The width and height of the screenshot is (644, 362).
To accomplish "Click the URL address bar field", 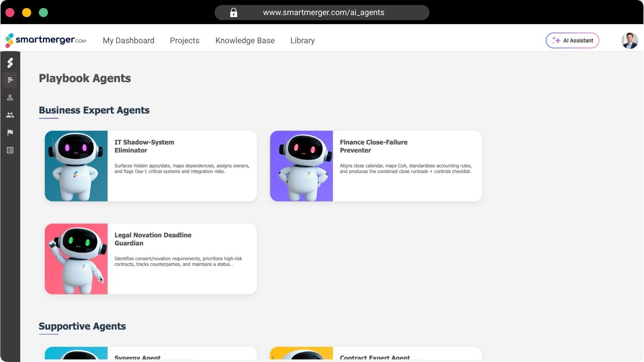I will pyautogui.click(x=323, y=13).
